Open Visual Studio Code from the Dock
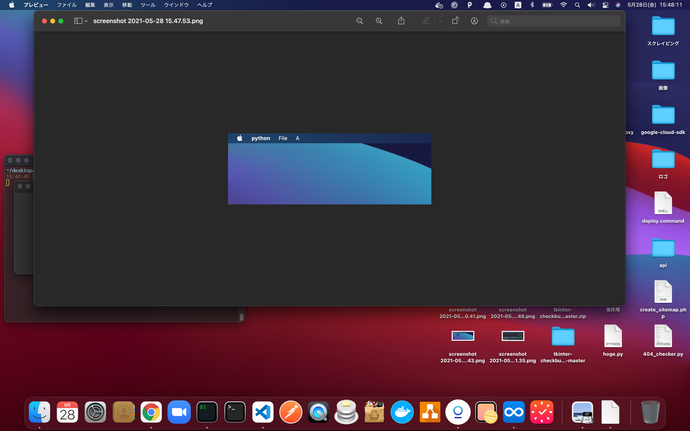690x431 pixels. point(263,412)
